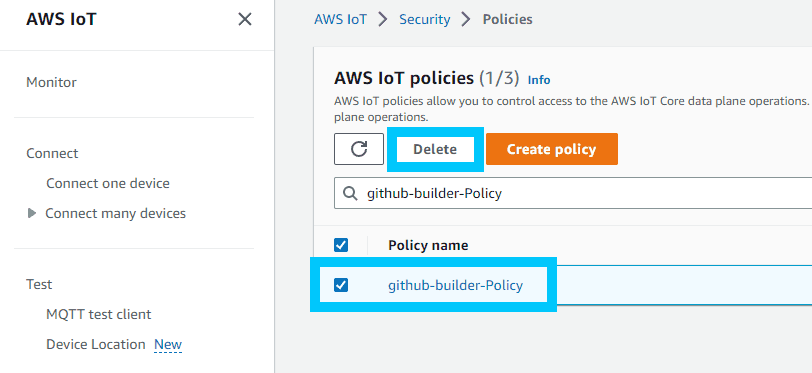The height and width of the screenshot is (373, 812).
Task: Click the Policy name column header
Action: (x=428, y=245)
